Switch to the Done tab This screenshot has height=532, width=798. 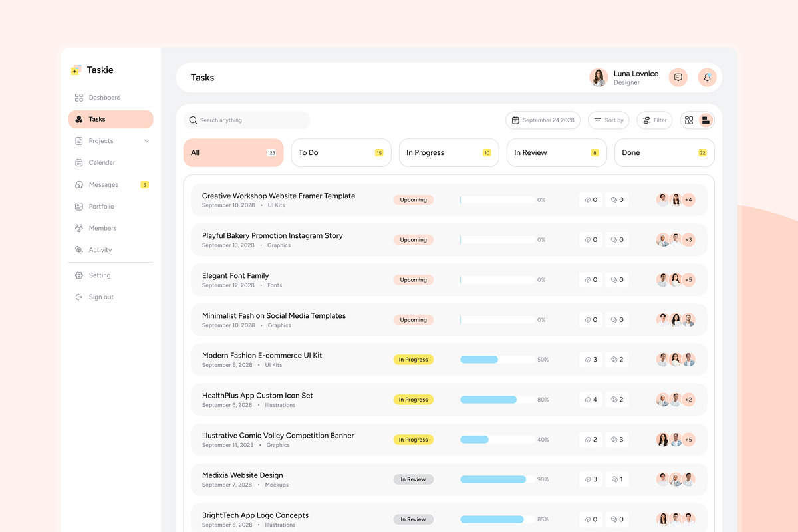[664, 153]
